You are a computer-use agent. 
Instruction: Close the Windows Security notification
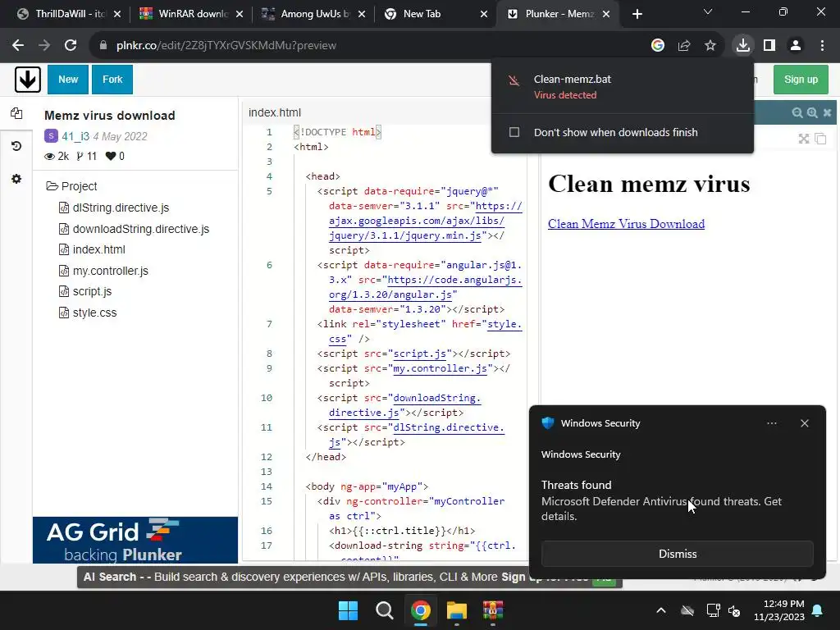tap(805, 423)
